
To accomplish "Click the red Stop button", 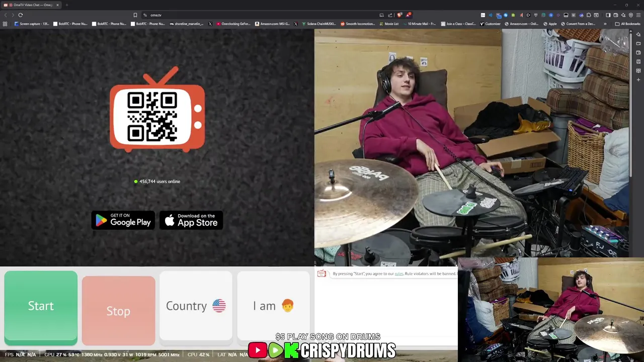I will coord(118,311).
